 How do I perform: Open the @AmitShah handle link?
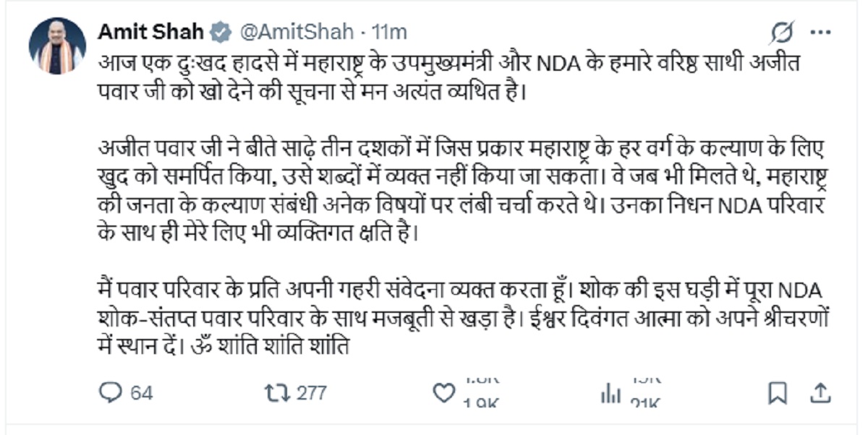coord(297,33)
